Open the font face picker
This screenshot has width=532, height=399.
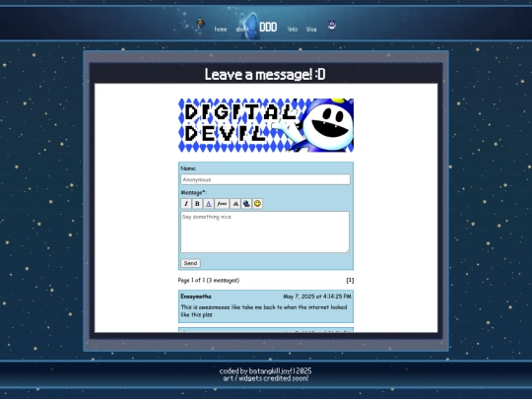click(x=222, y=204)
